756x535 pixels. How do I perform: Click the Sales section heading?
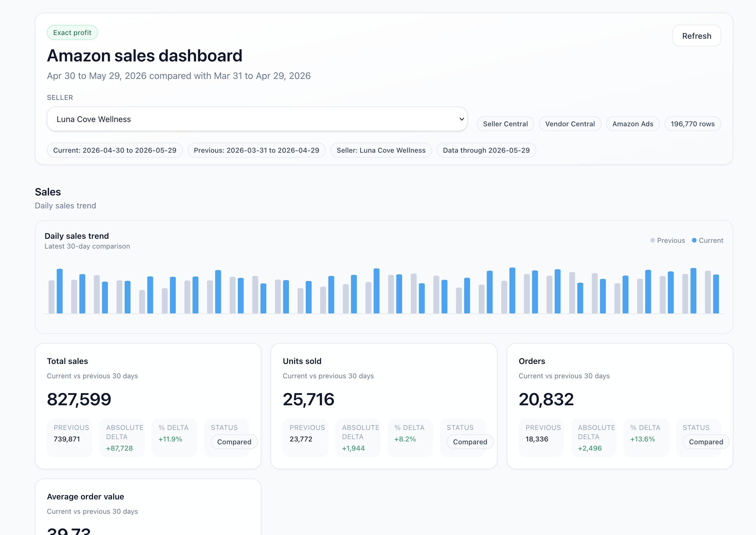(48, 192)
